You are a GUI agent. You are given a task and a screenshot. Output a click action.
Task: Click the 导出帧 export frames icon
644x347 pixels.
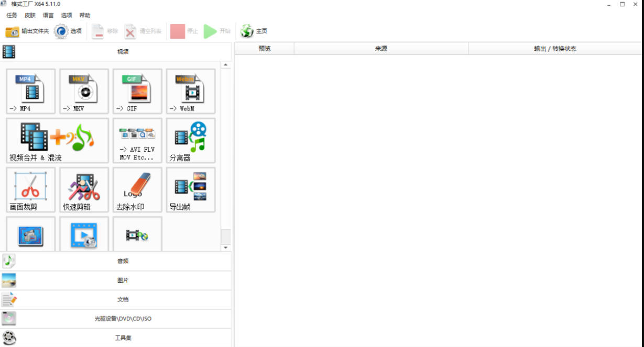(191, 189)
